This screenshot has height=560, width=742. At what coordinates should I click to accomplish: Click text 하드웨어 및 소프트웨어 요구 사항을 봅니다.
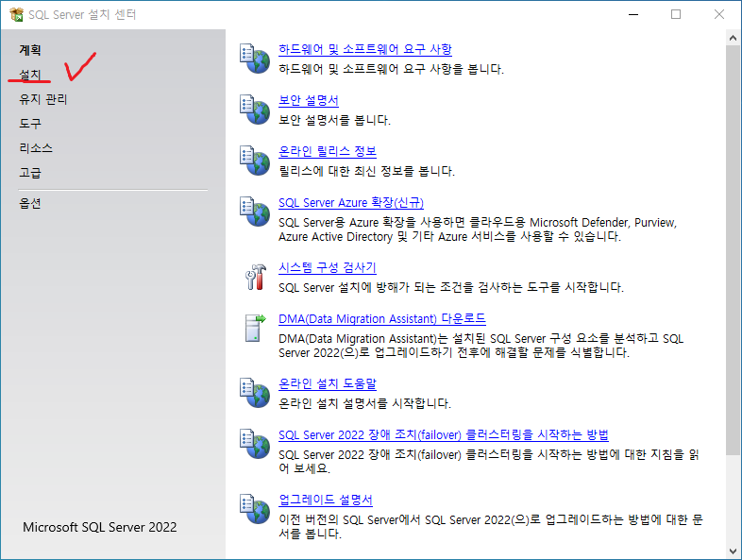point(392,69)
